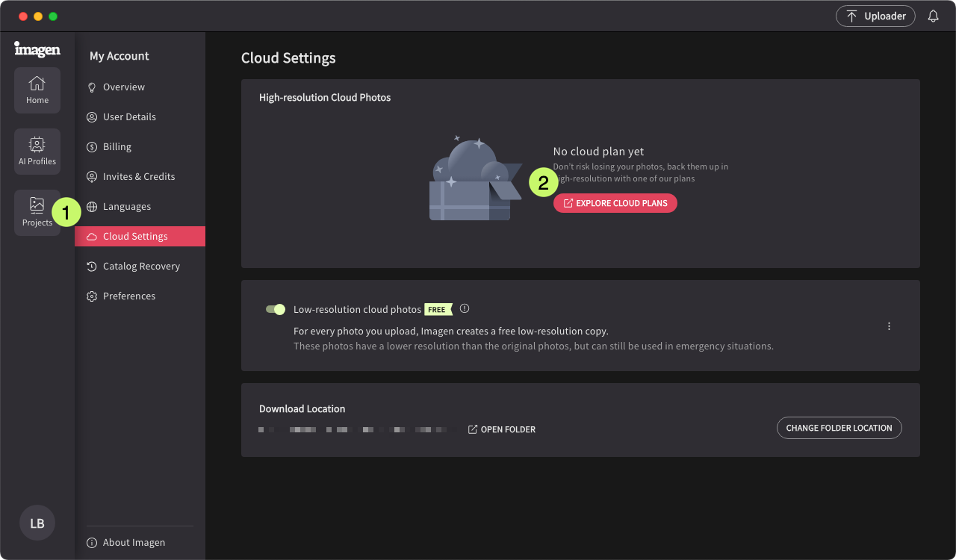Image resolution: width=956 pixels, height=560 pixels.
Task: Open Invites & Credits
Action: click(x=140, y=177)
